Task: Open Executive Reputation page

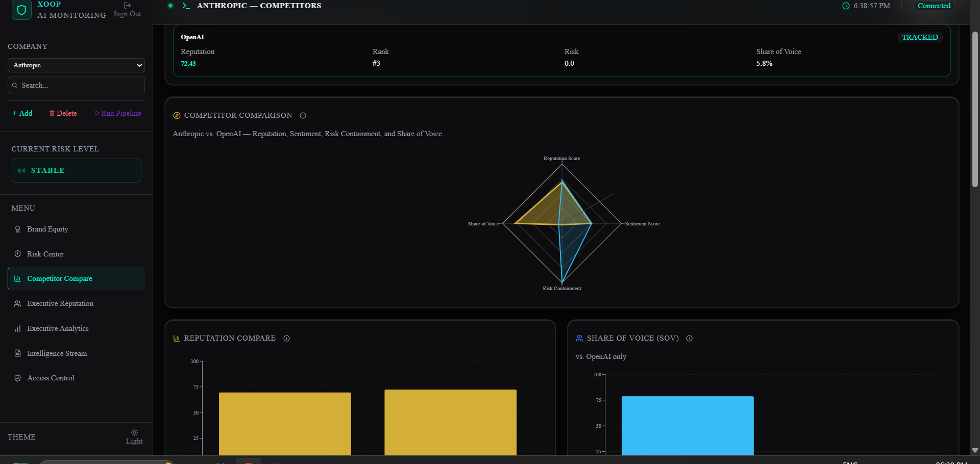Action: 77,303
